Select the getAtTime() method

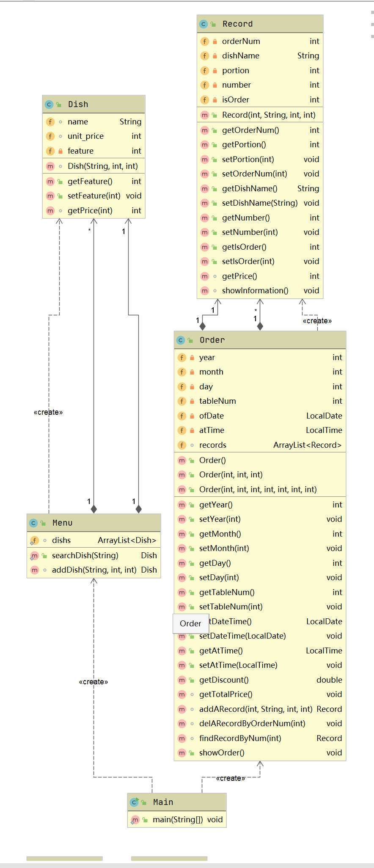260,651
